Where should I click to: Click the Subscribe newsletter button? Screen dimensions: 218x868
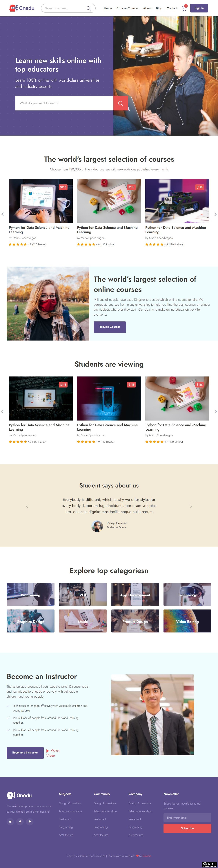click(x=187, y=828)
